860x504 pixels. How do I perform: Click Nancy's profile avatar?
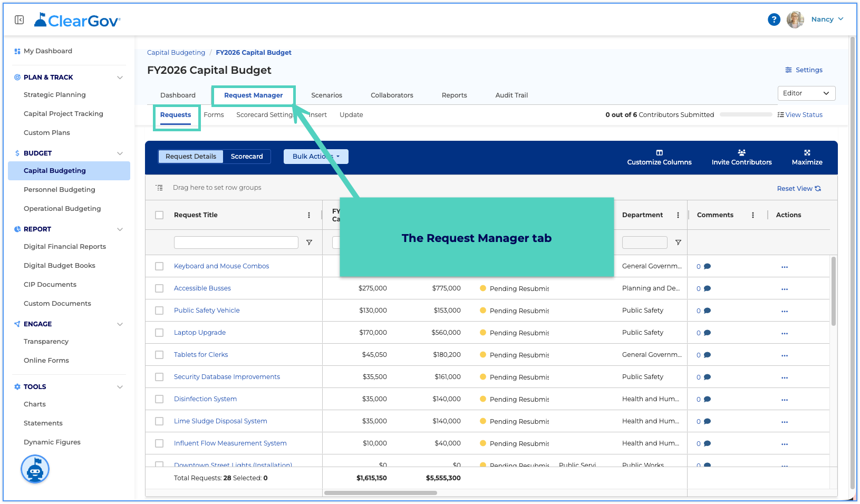pyautogui.click(x=795, y=20)
